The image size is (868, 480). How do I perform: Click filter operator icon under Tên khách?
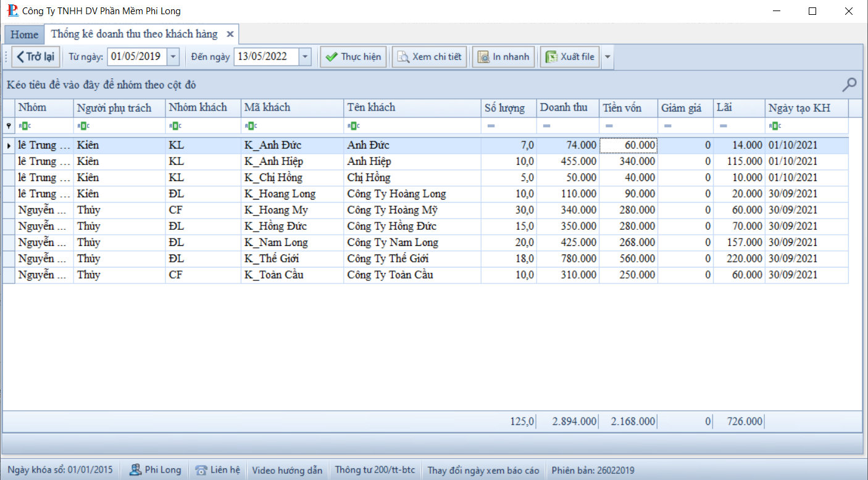coord(354,126)
